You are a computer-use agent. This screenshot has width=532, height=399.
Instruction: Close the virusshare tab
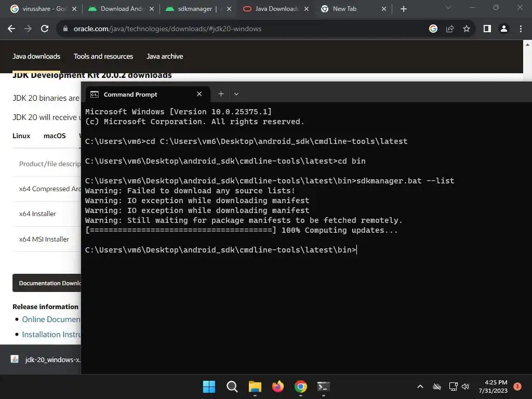pyautogui.click(x=74, y=9)
